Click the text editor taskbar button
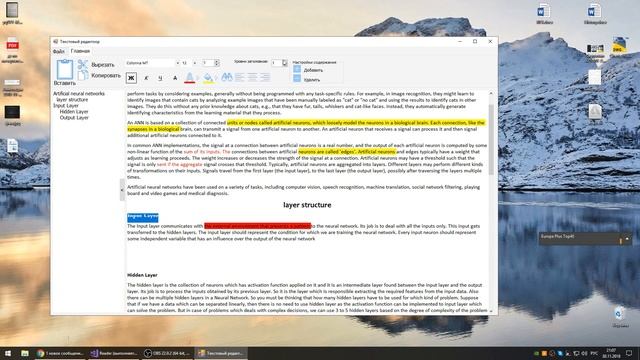640x360 pixels. click(221, 353)
